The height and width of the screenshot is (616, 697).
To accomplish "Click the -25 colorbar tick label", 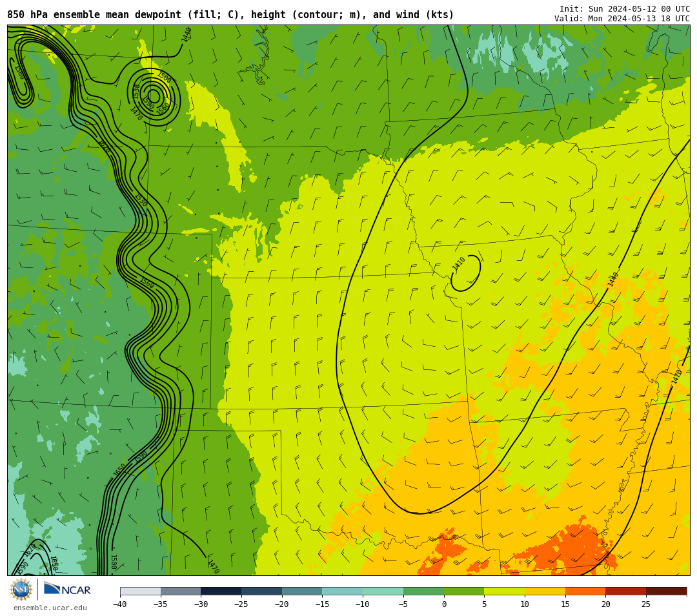I will tap(241, 604).
